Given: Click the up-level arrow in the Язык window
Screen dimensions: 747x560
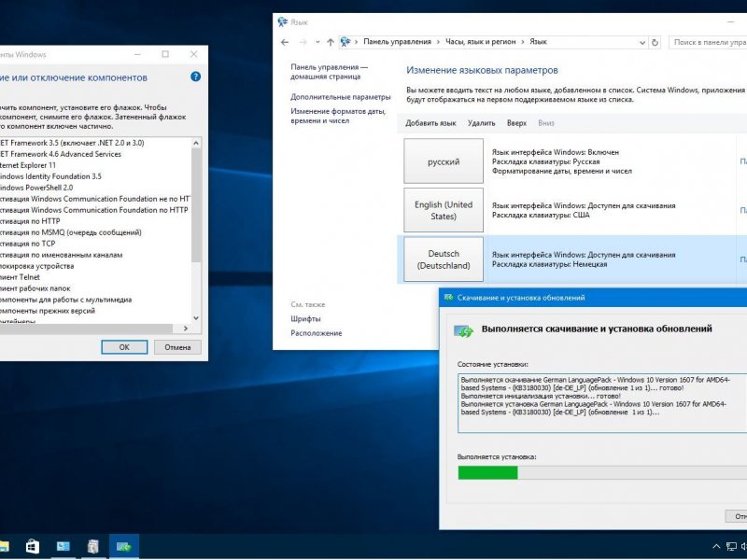Looking at the screenshot, I should point(331,42).
